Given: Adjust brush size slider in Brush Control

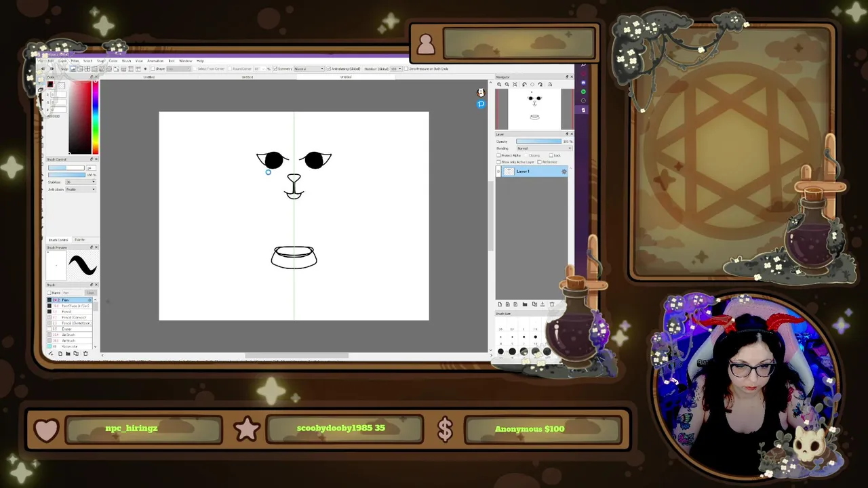Looking at the screenshot, I should 66,168.
